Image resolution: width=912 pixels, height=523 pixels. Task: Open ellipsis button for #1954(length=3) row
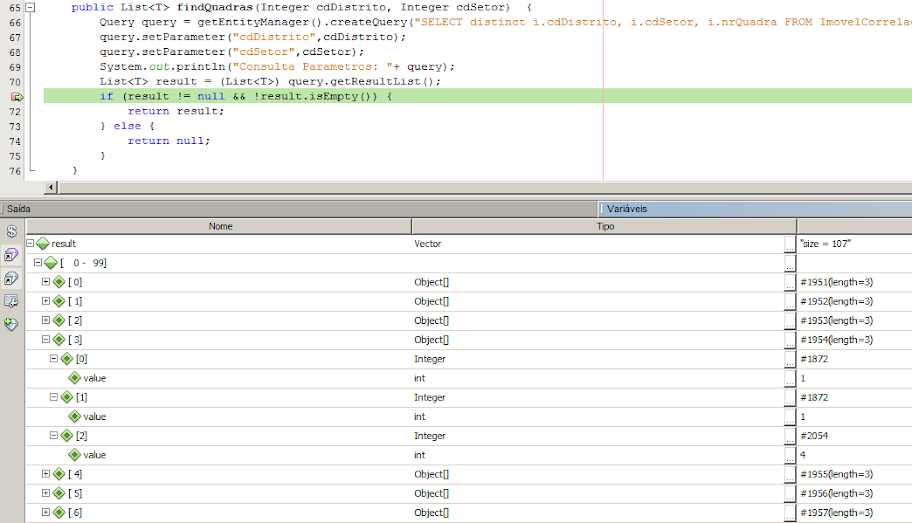tap(790, 340)
